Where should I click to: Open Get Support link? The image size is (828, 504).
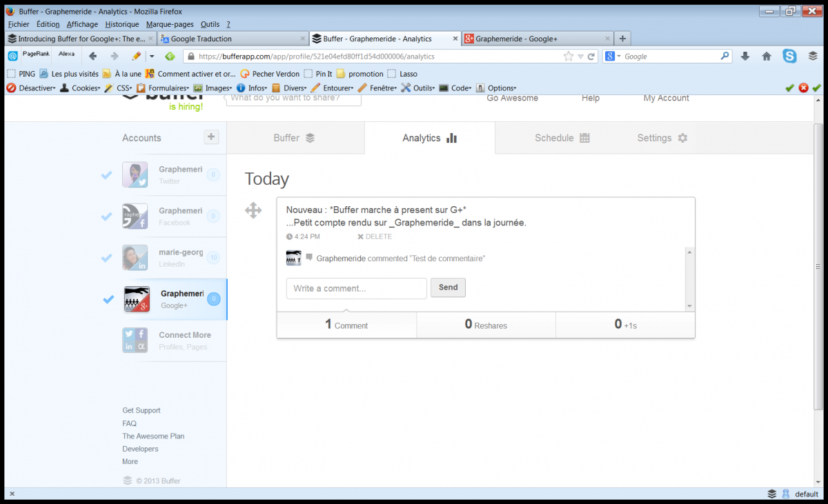coord(141,410)
